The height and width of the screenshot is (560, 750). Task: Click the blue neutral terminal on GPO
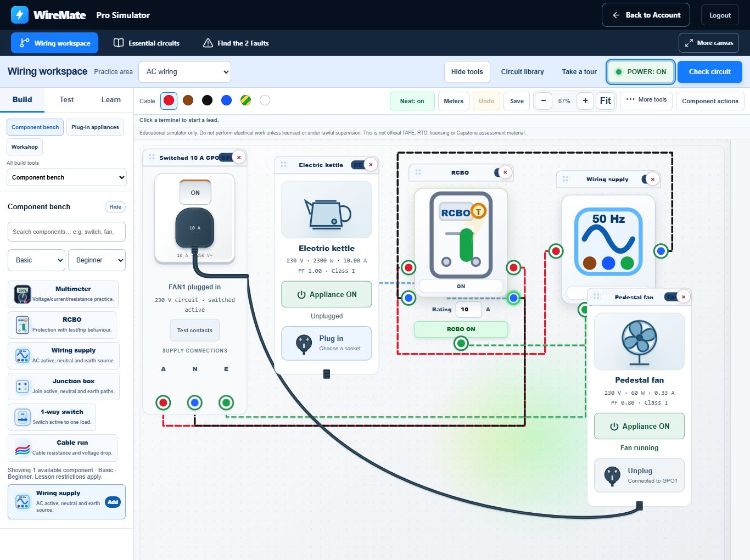click(194, 403)
